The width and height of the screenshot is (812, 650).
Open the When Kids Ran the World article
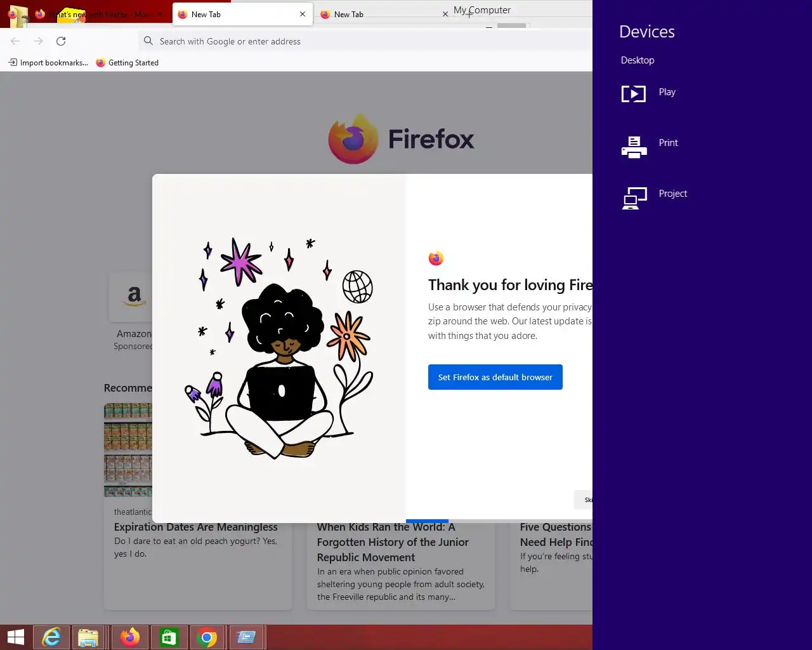click(393, 542)
